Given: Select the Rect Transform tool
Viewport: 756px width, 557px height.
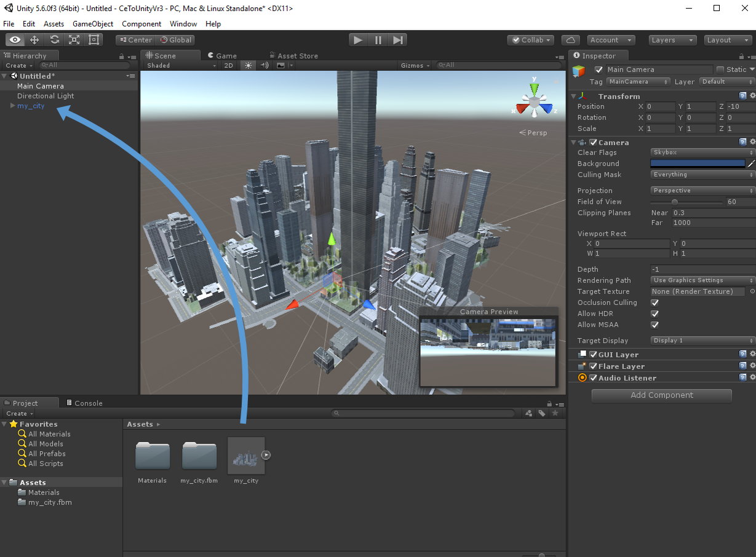Looking at the screenshot, I should pos(94,40).
